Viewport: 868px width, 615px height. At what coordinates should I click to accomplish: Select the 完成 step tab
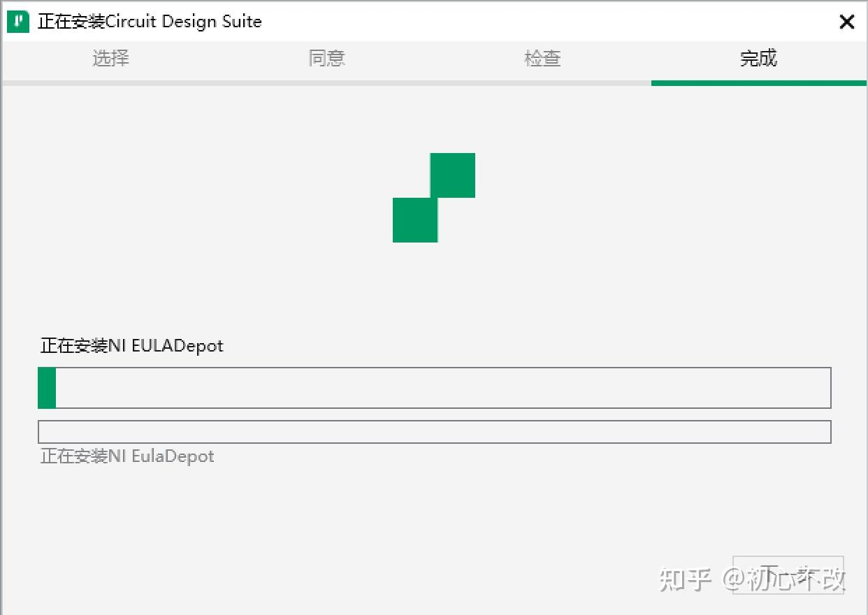coord(758,59)
